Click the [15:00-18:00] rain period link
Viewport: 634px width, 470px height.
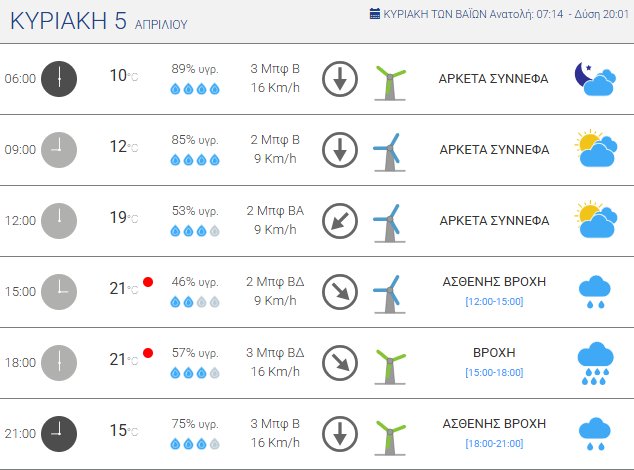click(494, 373)
